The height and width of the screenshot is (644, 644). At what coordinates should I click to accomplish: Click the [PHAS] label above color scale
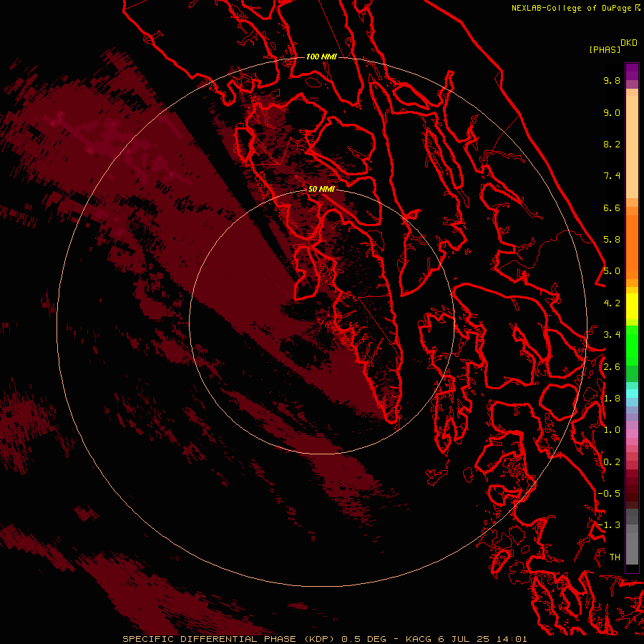click(x=605, y=49)
